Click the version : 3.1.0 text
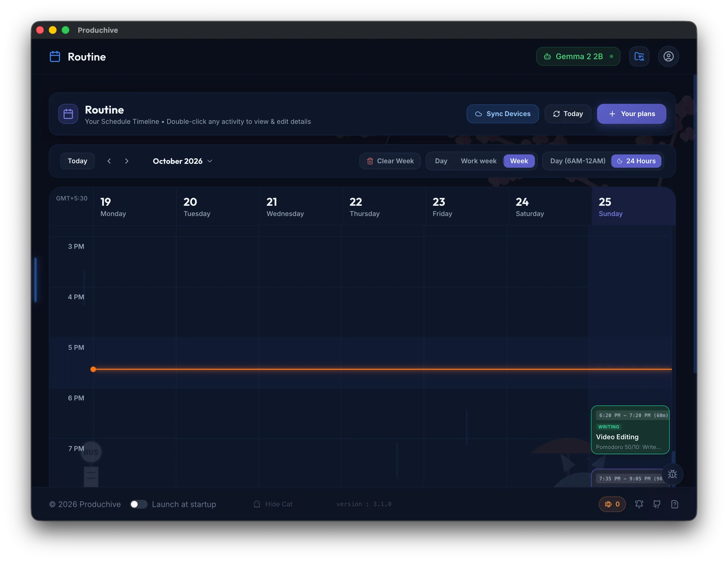Screen dimensions: 728x562 [364, 504]
